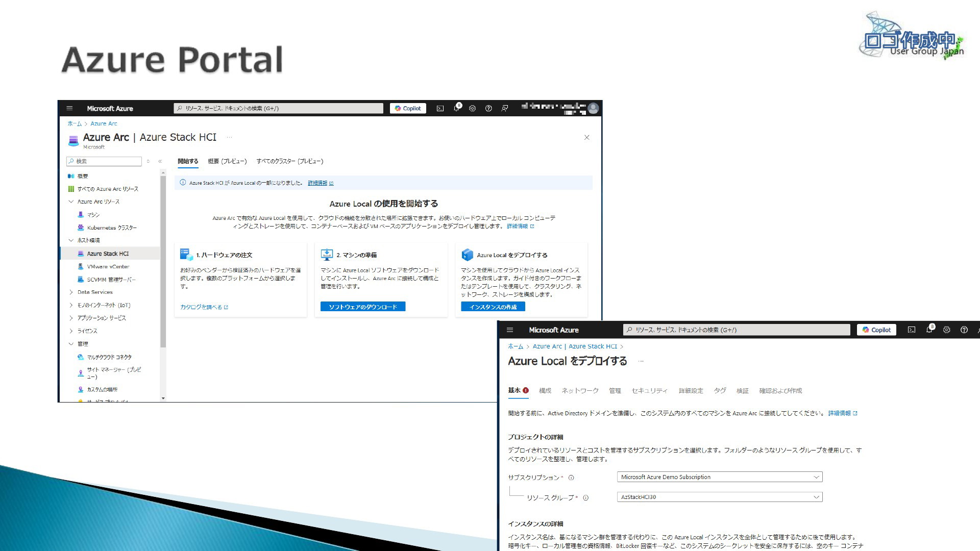Collapse Azure Arc リソース group
980x551 pixels.
pyautogui.click(x=71, y=202)
